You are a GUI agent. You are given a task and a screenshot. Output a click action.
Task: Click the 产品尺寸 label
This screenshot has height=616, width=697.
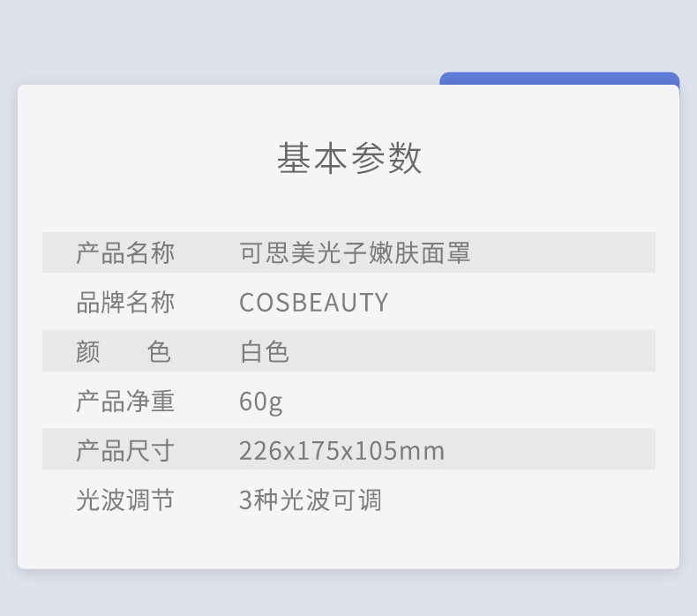(x=125, y=451)
